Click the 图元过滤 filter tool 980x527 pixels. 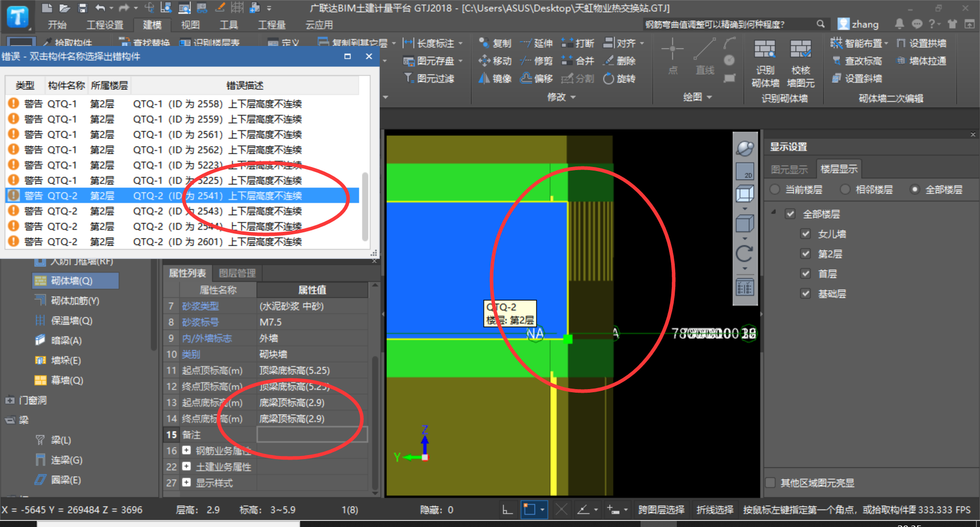tap(429, 78)
